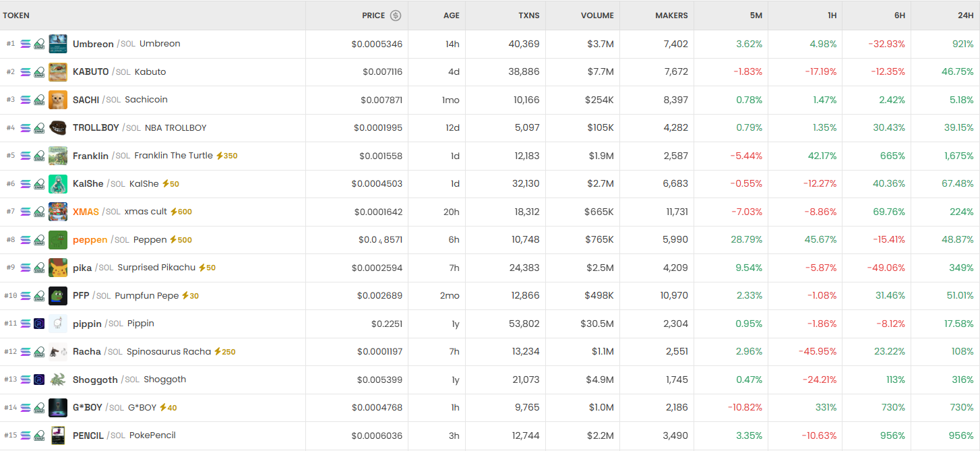The width and height of the screenshot is (980, 451).
Task: Click the Solana chain icon for Umbreon
Action: (26, 44)
